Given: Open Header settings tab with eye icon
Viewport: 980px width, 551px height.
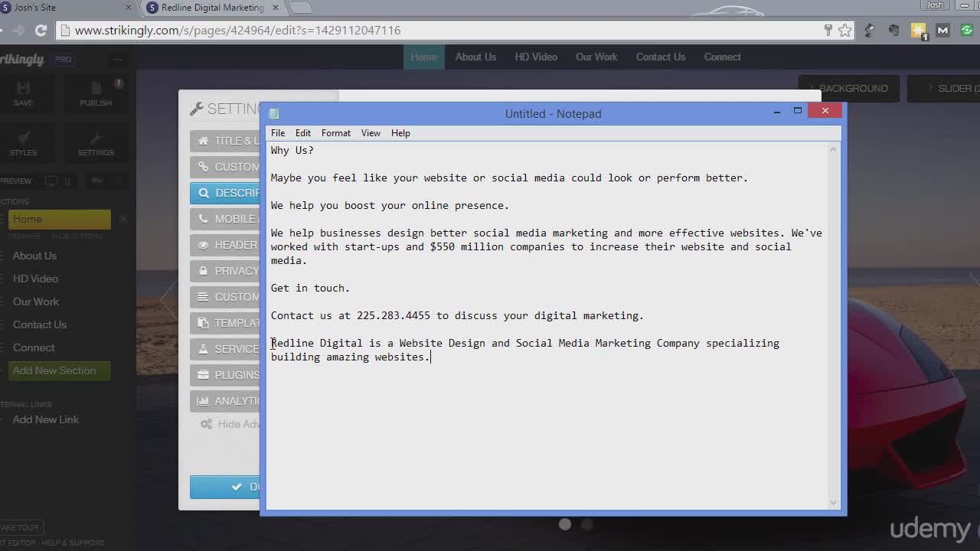Looking at the screenshot, I should [x=225, y=246].
